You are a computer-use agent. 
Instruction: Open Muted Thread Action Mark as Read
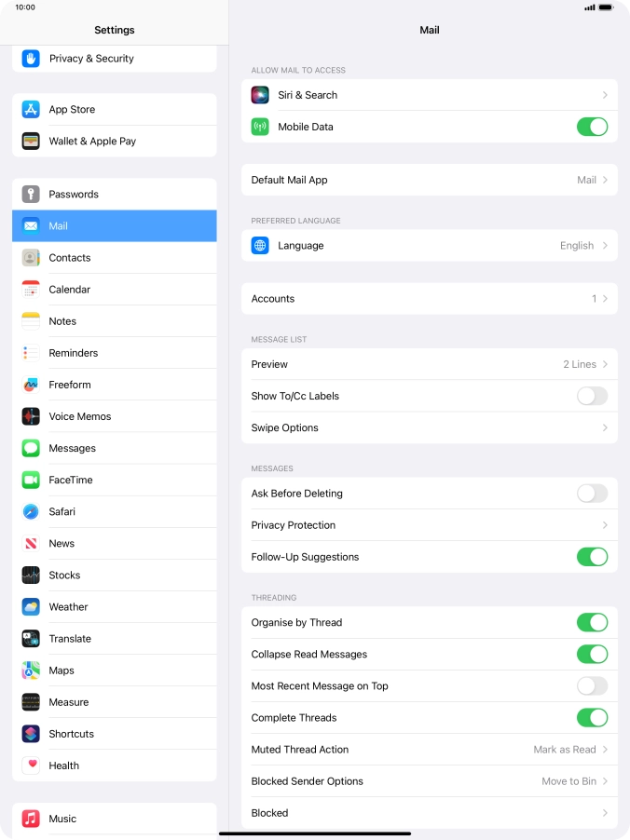(430, 750)
